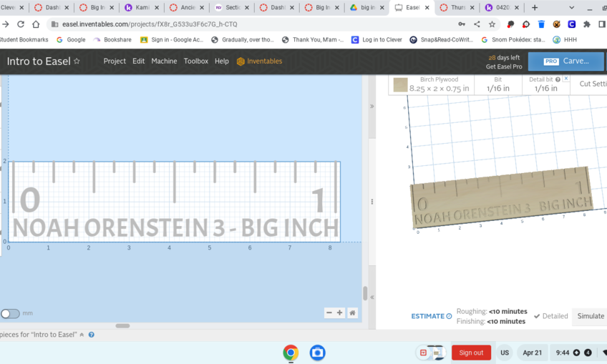The width and height of the screenshot is (607, 364).
Task: Click the pane divider grip dots
Action: (372, 202)
